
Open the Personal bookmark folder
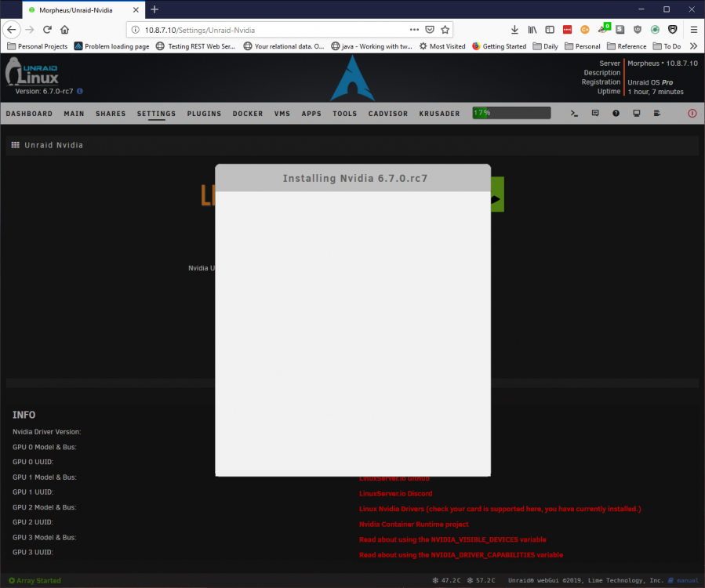tap(583, 46)
